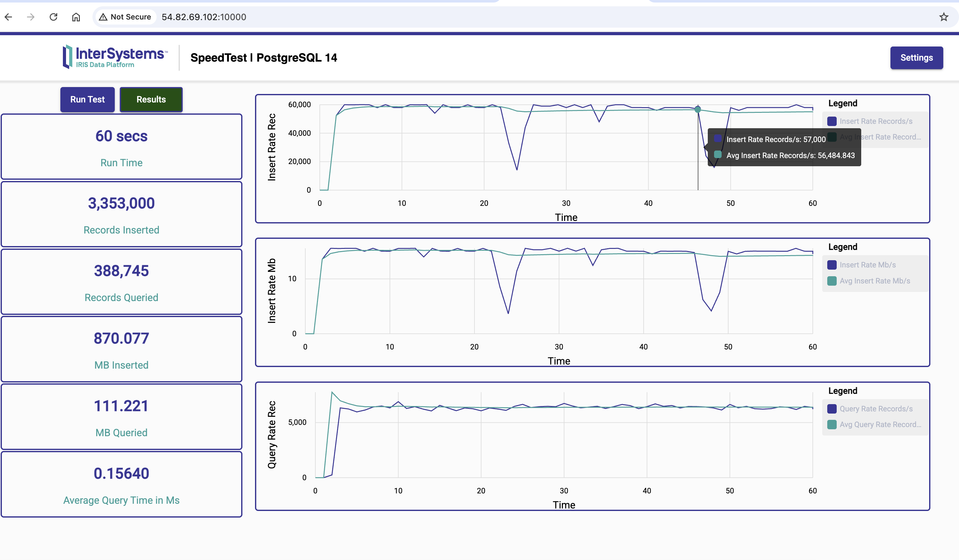
Task: Click the browser home icon
Action: point(76,17)
